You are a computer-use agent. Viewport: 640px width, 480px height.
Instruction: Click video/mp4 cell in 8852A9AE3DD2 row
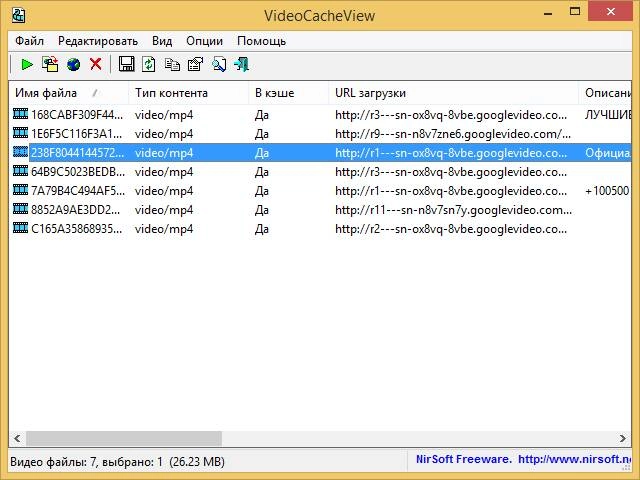164,210
